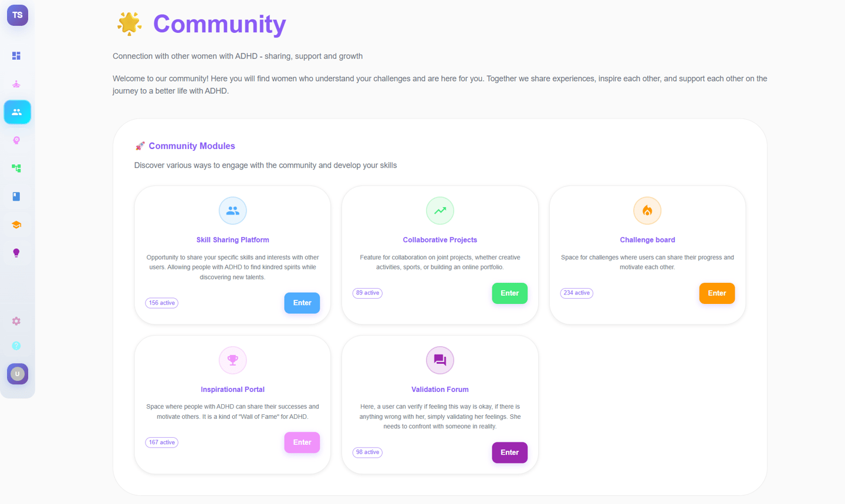Open the user avatar at sidebar bottom
This screenshot has height=504, width=845.
17,374
